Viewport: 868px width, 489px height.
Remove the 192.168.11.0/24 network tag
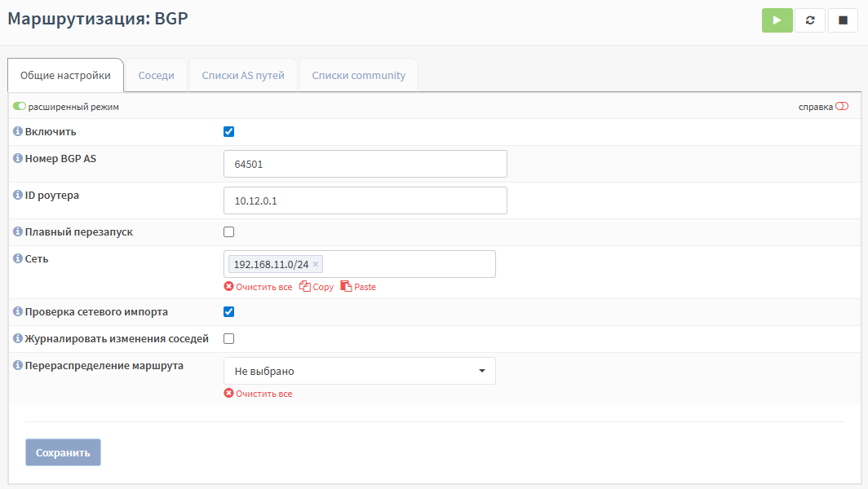[x=316, y=264]
